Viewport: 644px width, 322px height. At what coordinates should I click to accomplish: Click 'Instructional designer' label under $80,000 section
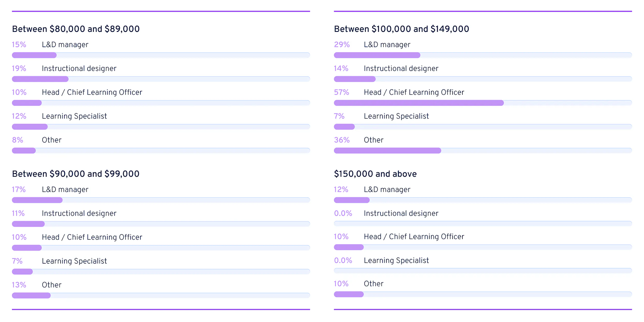[x=79, y=68]
